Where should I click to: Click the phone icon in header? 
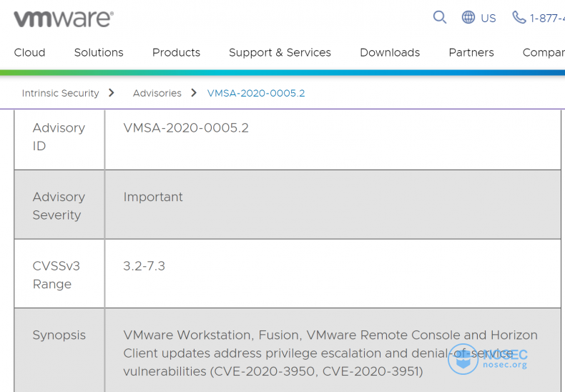(x=519, y=17)
